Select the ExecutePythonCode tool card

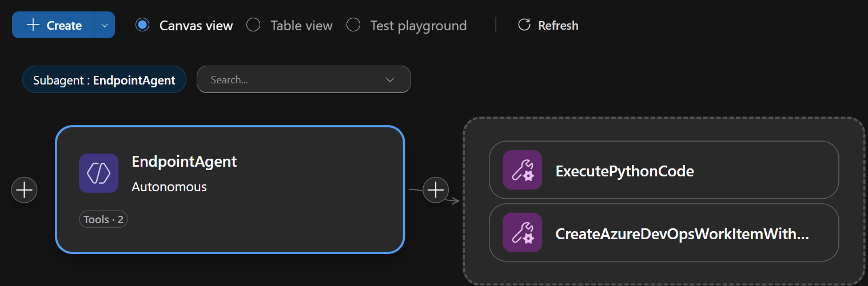663,171
